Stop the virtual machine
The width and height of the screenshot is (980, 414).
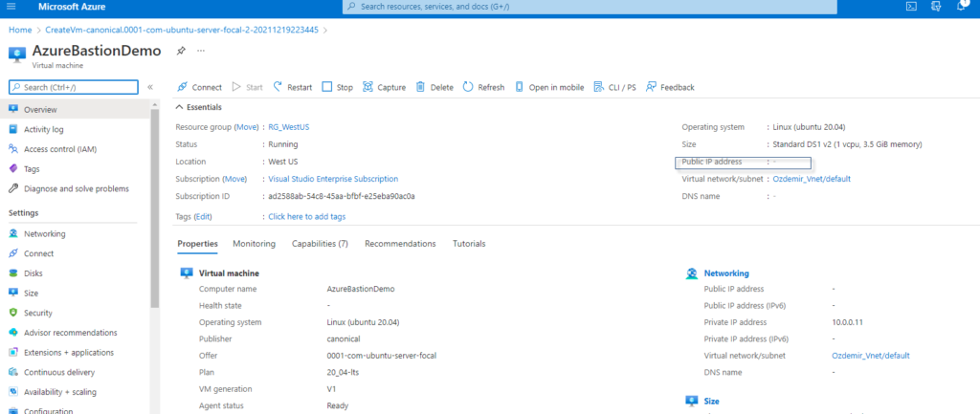338,87
